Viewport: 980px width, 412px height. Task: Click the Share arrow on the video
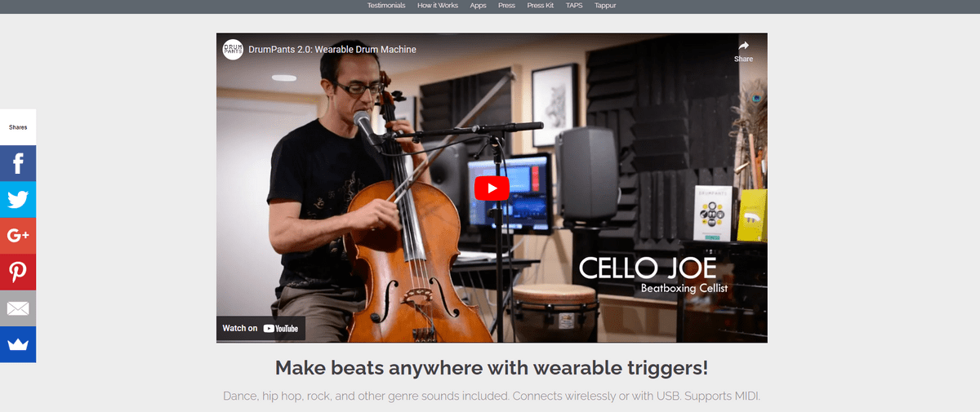click(x=743, y=51)
